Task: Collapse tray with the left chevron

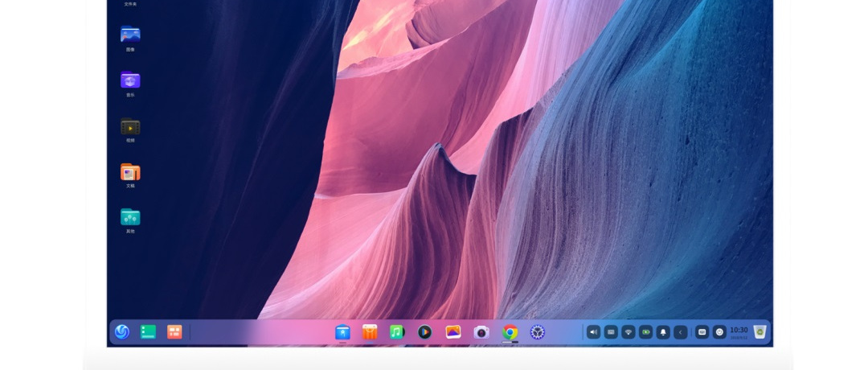Action: [x=681, y=332]
